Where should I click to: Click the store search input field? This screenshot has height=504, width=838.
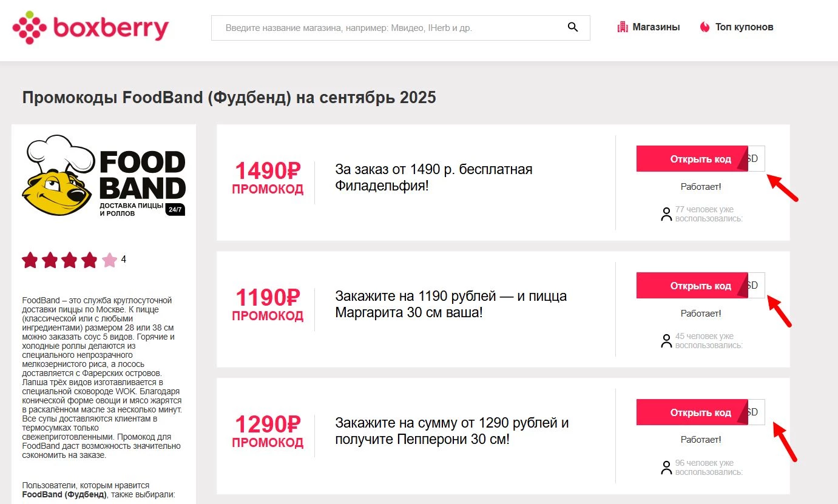[x=388, y=27]
